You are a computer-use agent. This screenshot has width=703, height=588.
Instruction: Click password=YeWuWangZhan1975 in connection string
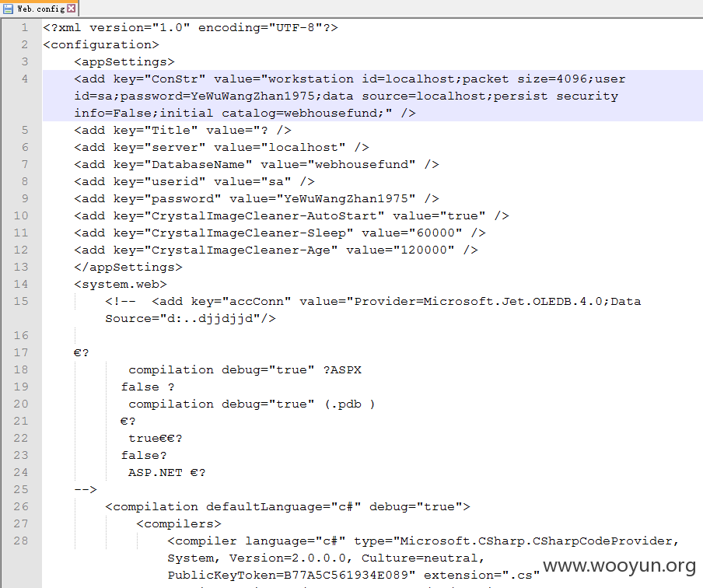[219, 96]
